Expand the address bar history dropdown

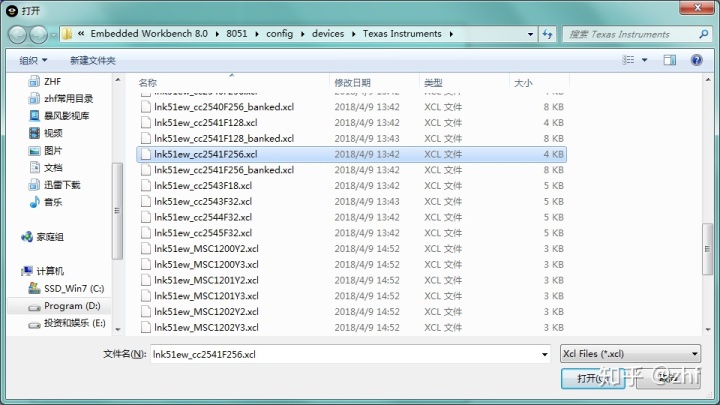(x=530, y=34)
